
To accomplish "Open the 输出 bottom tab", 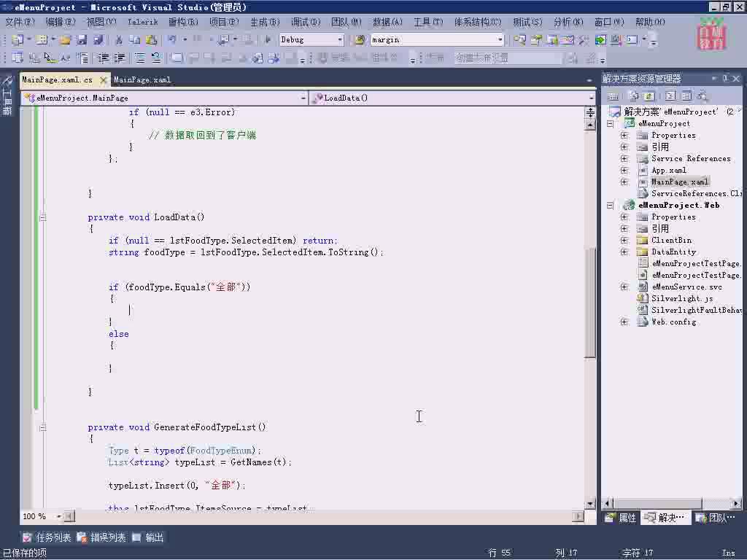I will click(x=148, y=537).
